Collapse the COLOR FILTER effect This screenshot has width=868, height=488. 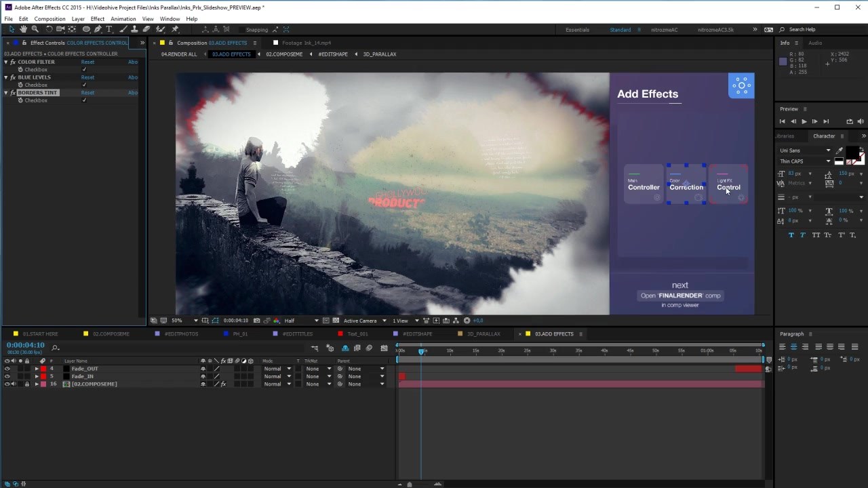pos(6,62)
